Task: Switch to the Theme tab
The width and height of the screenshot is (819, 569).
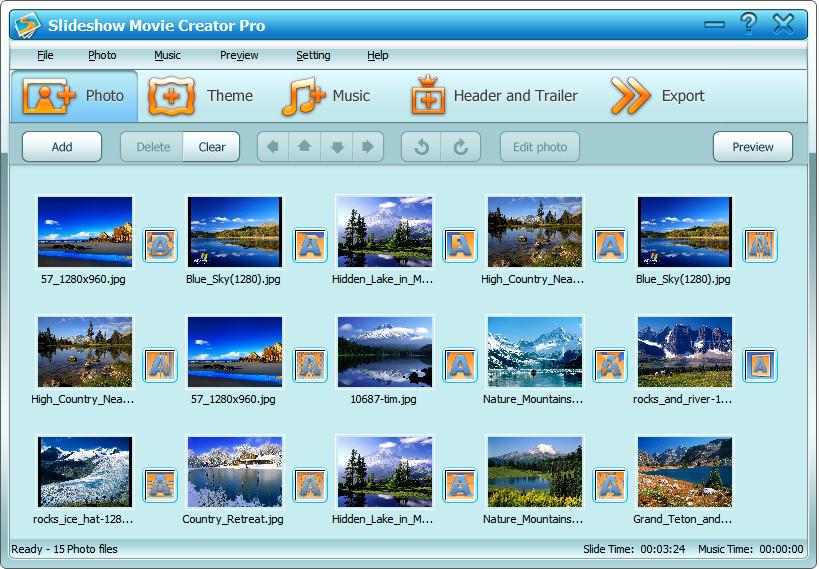Action: point(202,96)
